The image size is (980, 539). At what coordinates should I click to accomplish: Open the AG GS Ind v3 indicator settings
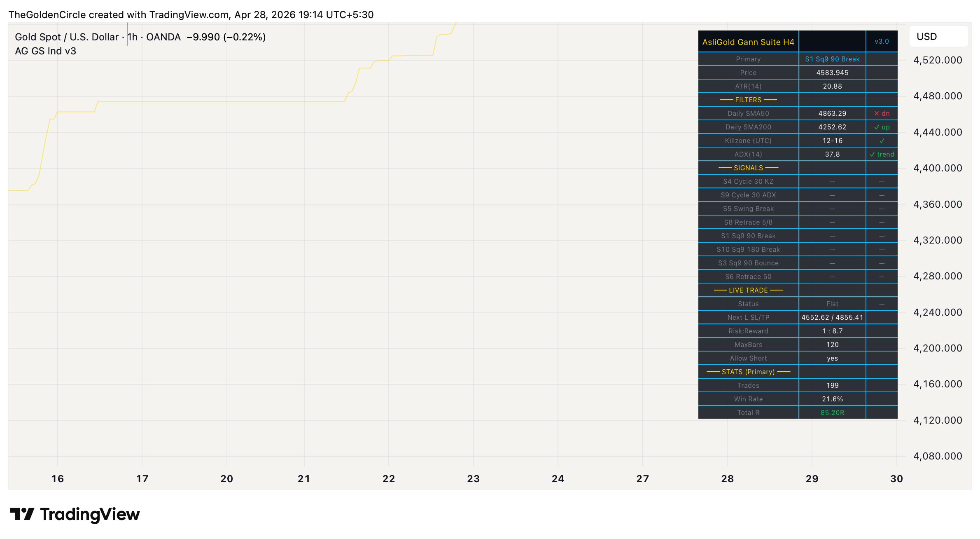[x=45, y=51]
